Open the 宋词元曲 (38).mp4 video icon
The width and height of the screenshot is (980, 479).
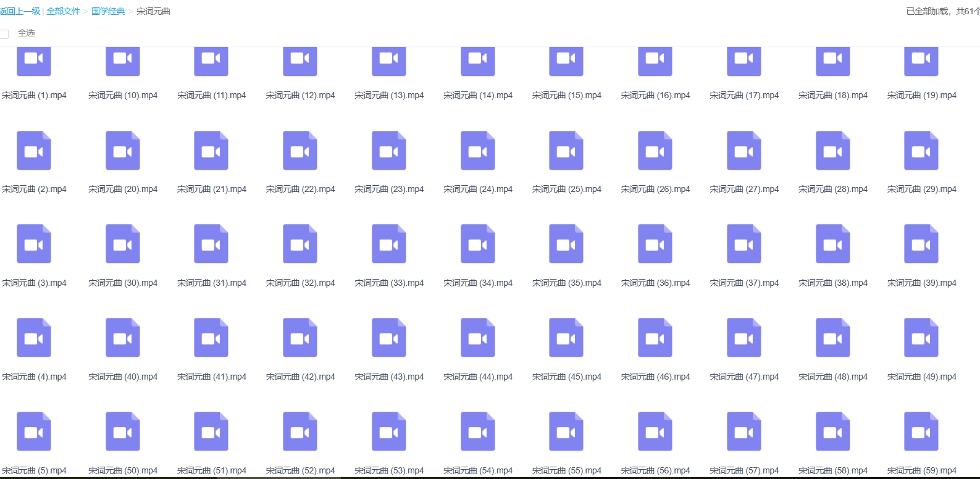833,244
